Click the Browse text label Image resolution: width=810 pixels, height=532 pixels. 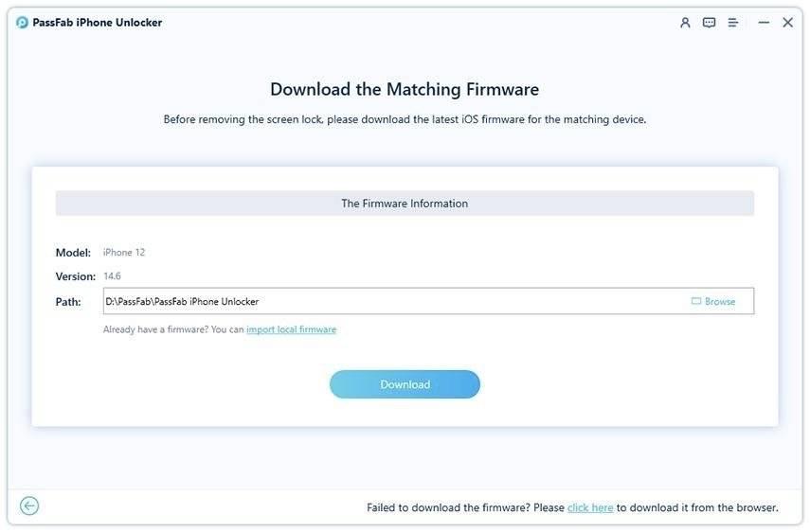click(x=720, y=301)
